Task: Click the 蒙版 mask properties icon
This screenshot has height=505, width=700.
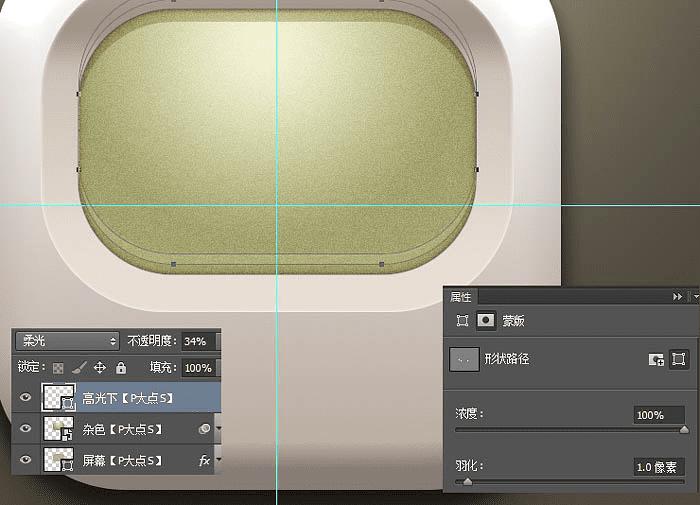Action: (486, 320)
